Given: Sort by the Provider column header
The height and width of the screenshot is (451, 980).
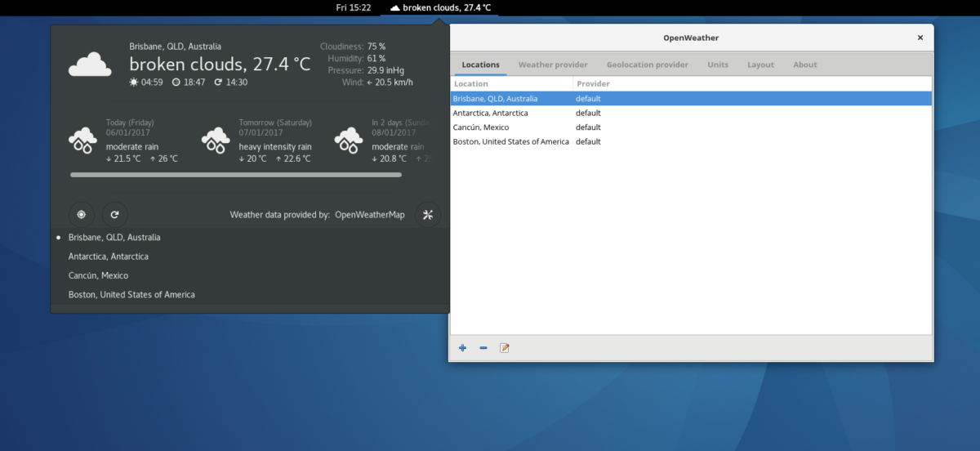Looking at the screenshot, I should (x=752, y=83).
